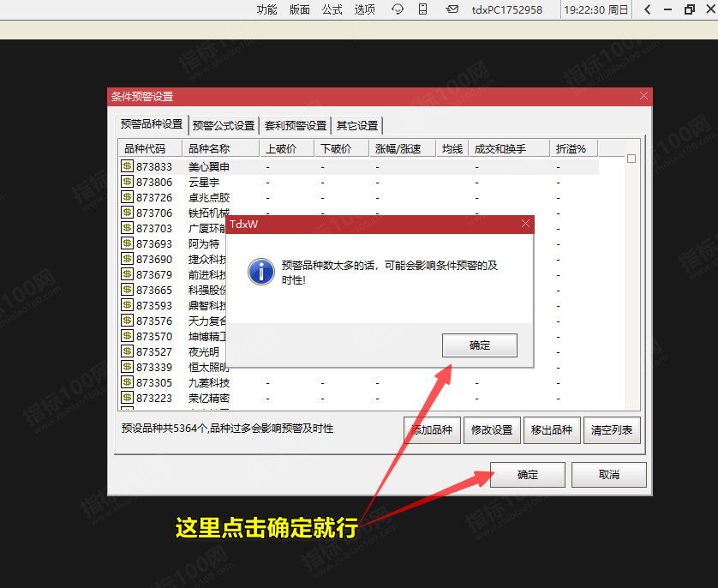Click the 涨幅/涨速 column header
This screenshot has height=588, width=718.
pos(402,149)
